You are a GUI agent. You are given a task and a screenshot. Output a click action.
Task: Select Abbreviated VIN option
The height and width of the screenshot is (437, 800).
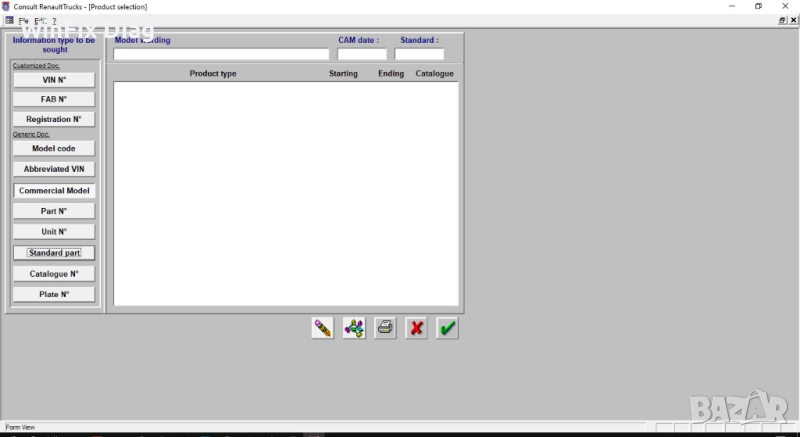[54, 169]
